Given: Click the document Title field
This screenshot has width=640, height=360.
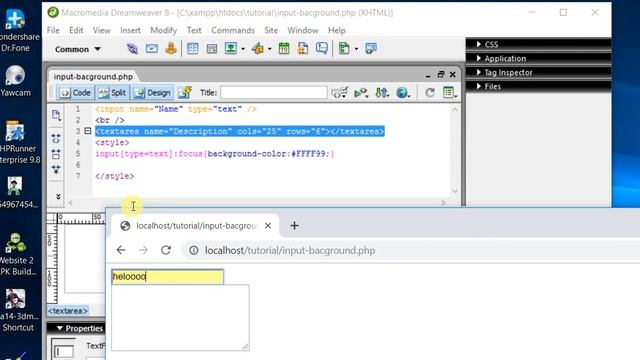Looking at the screenshot, I should [x=273, y=93].
